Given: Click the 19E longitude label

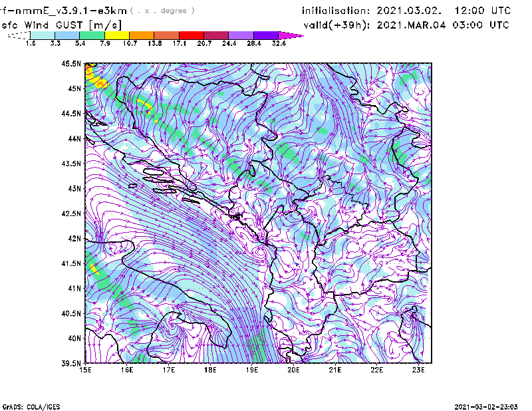Looking at the screenshot, I should 252,370.
